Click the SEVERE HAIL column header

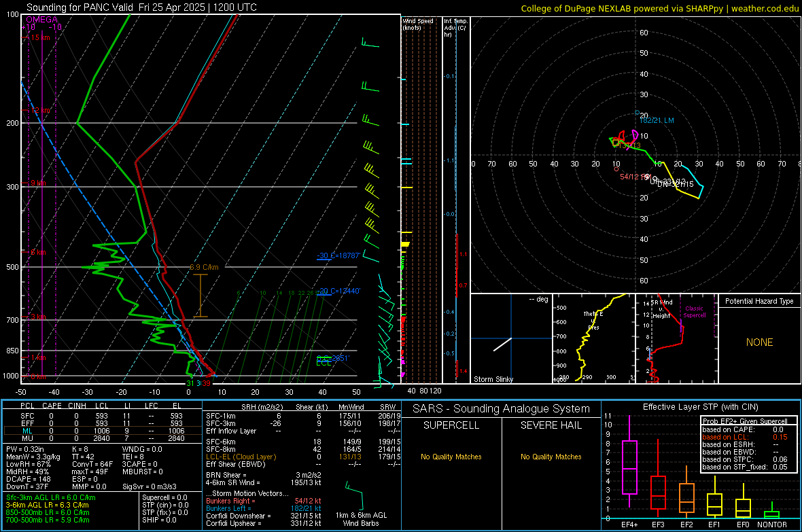tap(551, 425)
